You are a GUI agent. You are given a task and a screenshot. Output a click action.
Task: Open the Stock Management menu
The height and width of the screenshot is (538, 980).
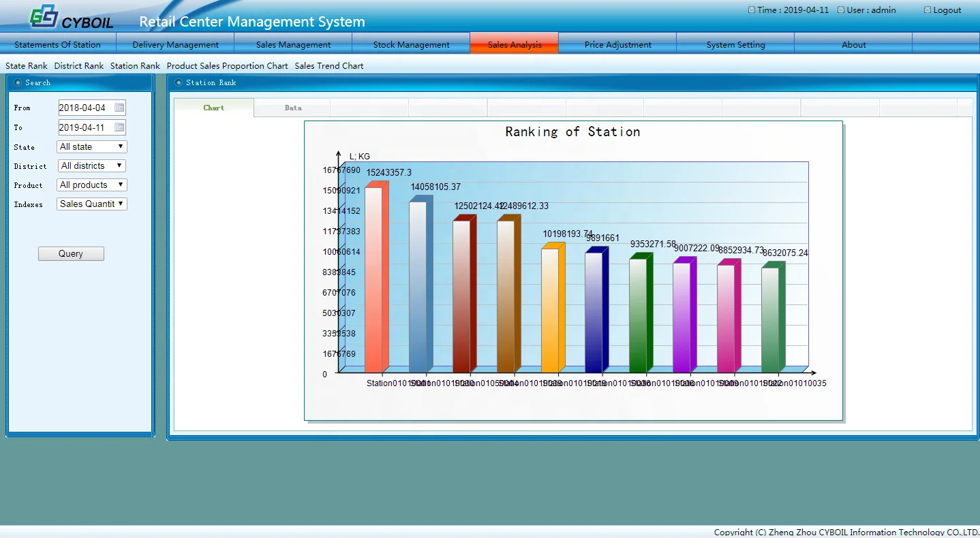click(411, 45)
